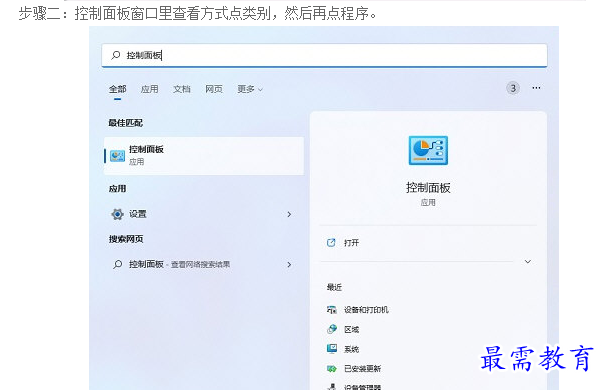Click the 控制面板 search input field
602x390 pixels.
point(324,55)
